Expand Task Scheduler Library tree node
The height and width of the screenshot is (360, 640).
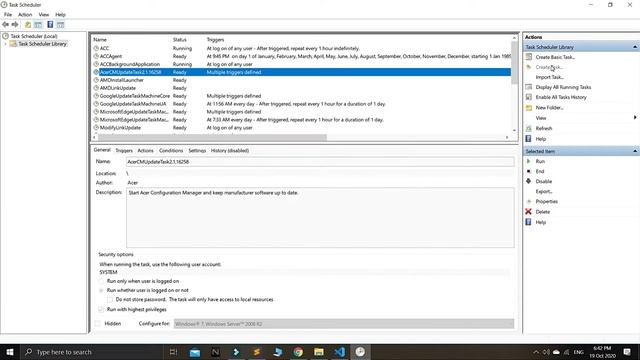click(x=5, y=44)
